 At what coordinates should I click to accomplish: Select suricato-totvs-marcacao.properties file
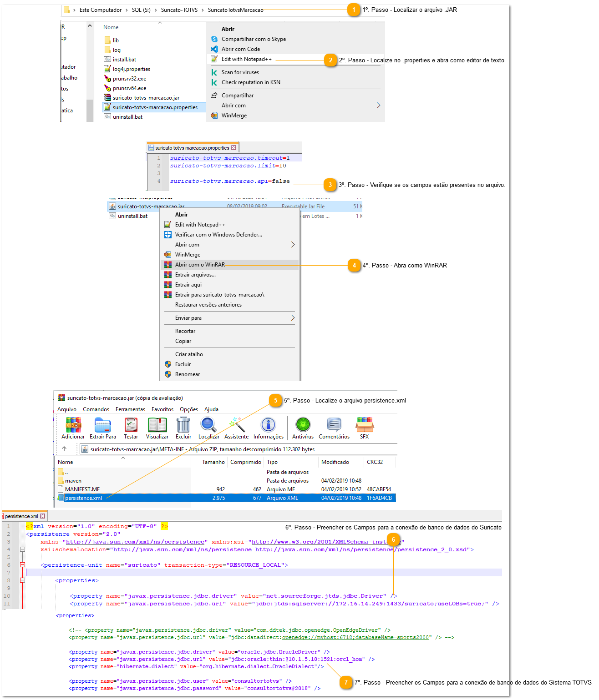(154, 107)
